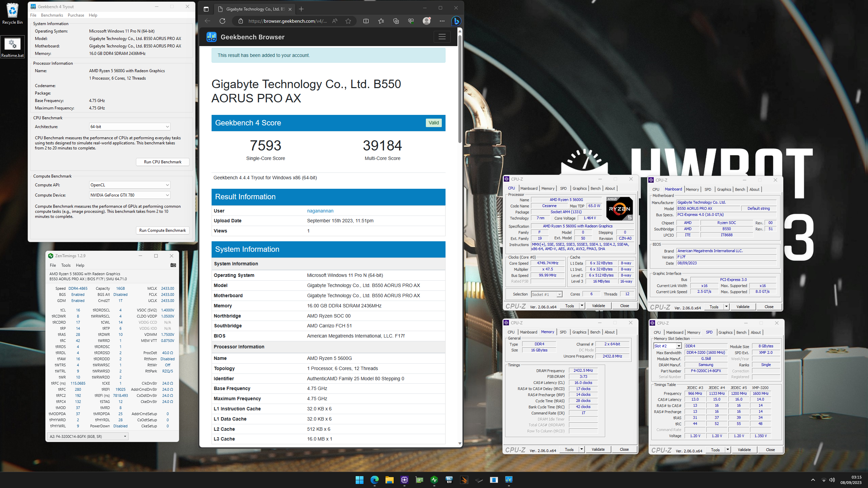Viewport: 868px width, 488px height.
Task: Open Edge settings and more menu
Action: (442, 21)
